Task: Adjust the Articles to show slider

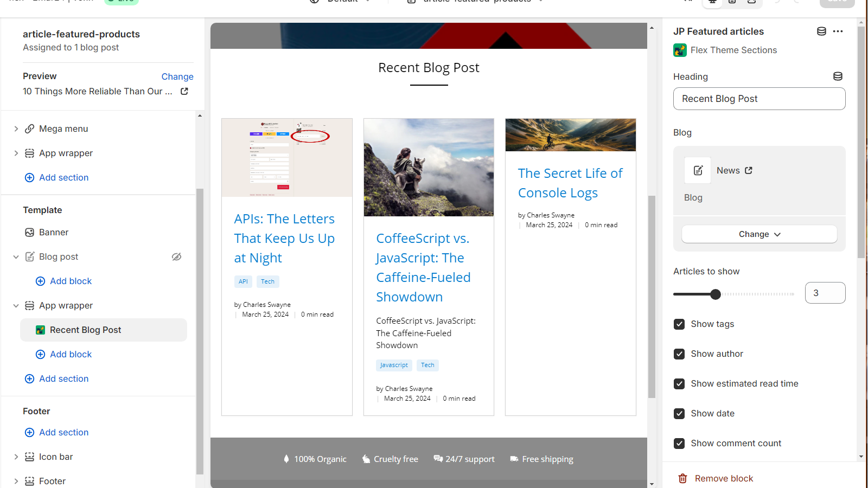Action: (716, 294)
